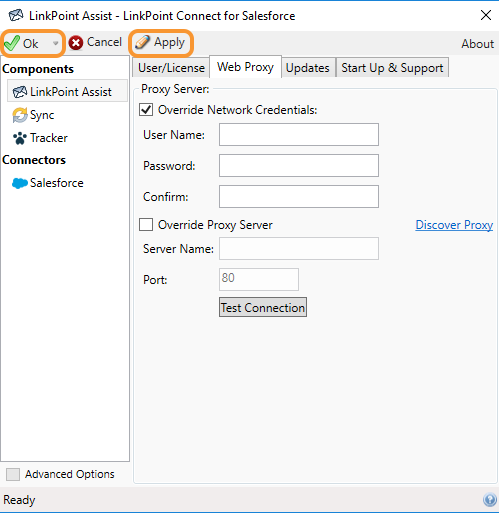Select Salesforce under Connectors
This screenshot has width=499, height=513.
(56, 183)
